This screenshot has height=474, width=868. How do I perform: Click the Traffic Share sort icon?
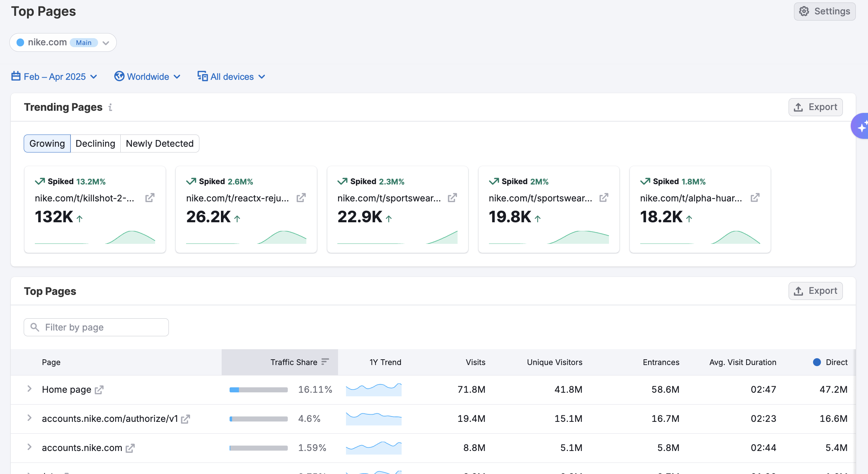[325, 362]
